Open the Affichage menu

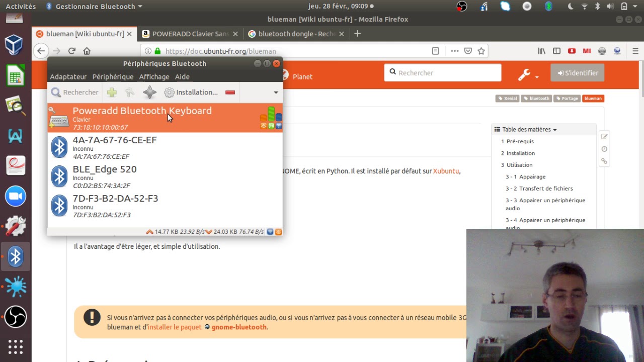[154, 77]
